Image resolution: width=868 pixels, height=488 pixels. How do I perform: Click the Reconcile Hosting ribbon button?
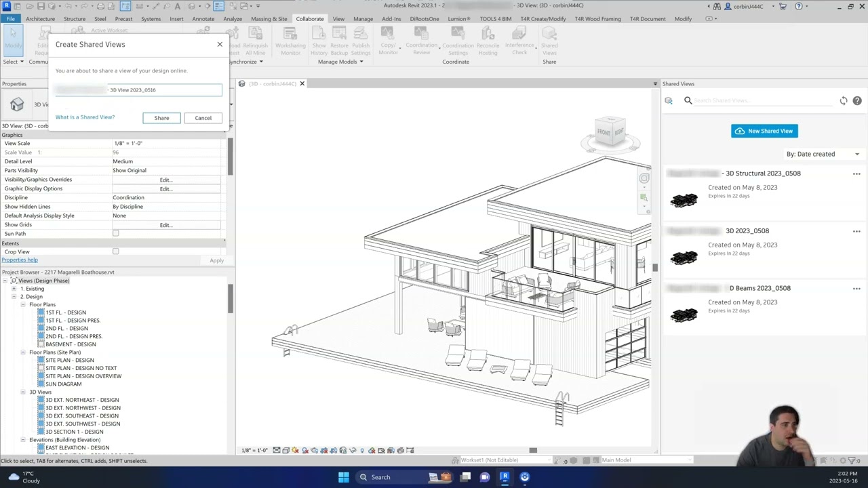[x=488, y=41]
